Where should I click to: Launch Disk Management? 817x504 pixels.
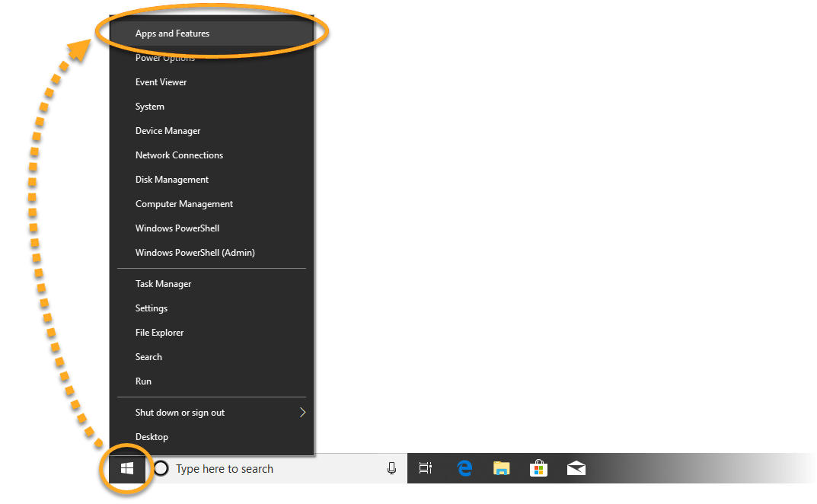tap(172, 180)
